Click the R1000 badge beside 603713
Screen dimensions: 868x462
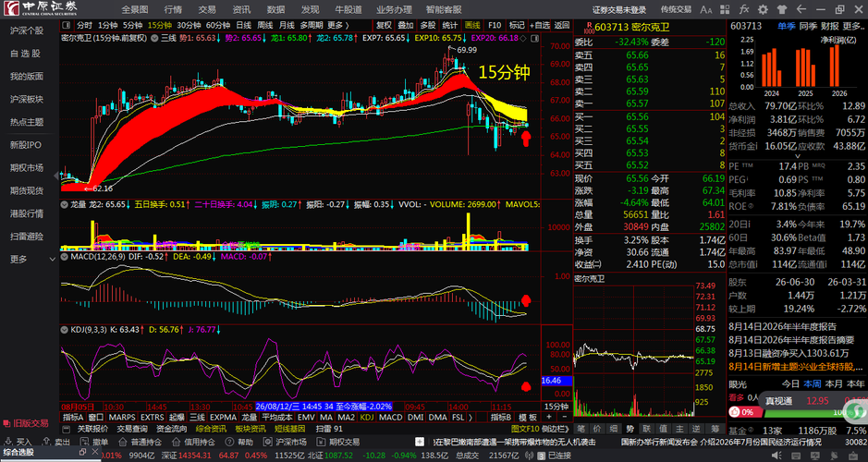pos(589,27)
